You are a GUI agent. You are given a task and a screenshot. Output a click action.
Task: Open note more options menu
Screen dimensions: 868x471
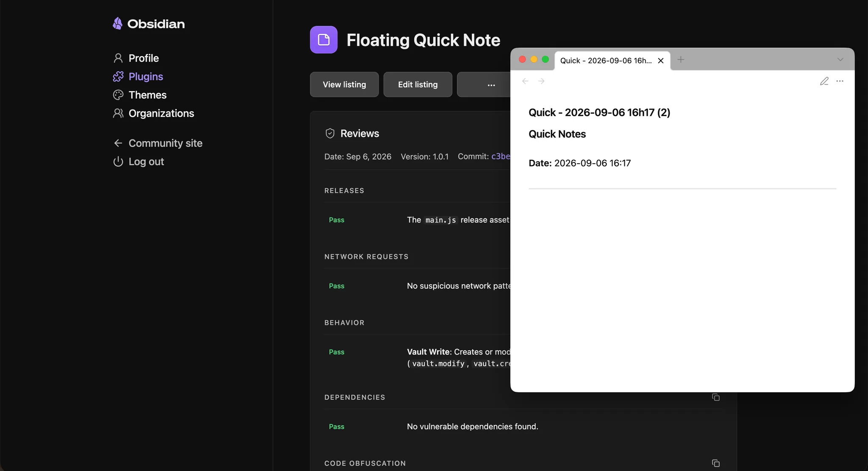pos(840,81)
